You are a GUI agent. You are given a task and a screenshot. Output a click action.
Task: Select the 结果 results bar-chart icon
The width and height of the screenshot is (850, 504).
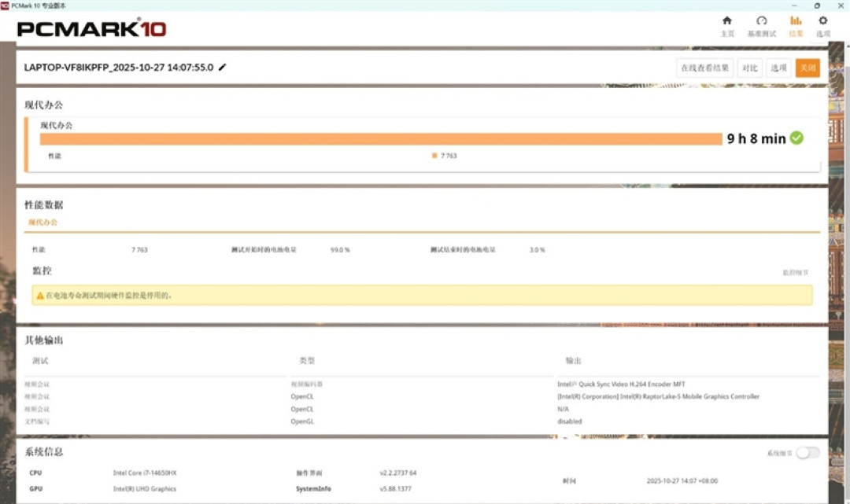click(x=796, y=20)
